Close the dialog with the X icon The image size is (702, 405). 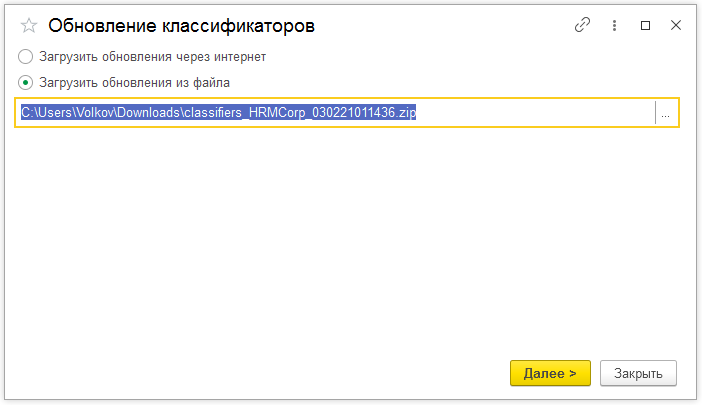pos(677,26)
